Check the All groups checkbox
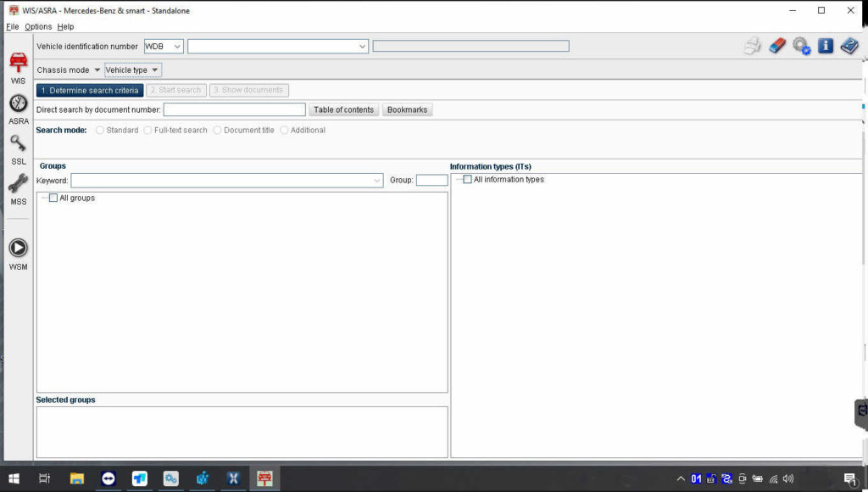Screen dimensions: 868x492 click(53, 198)
